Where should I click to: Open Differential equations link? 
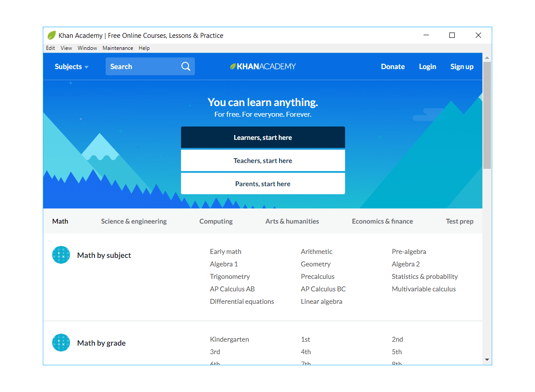[x=242, y=302]
